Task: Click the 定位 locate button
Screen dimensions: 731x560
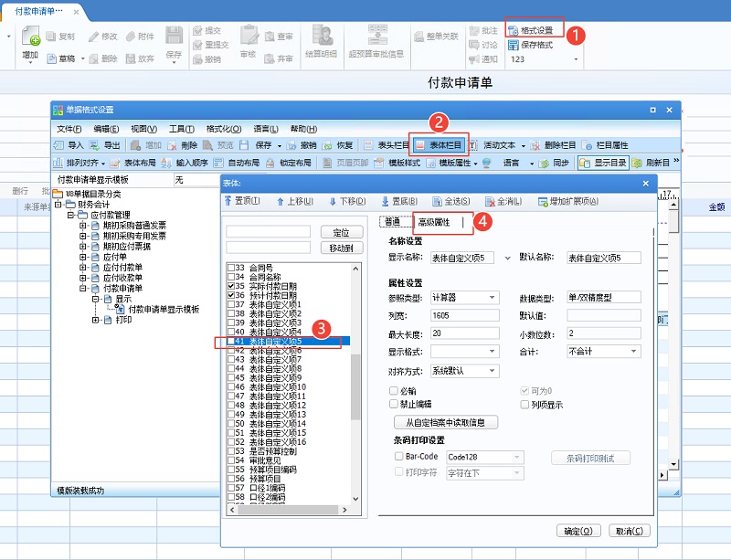Action: pyautogui.click(x=341, y=232)
